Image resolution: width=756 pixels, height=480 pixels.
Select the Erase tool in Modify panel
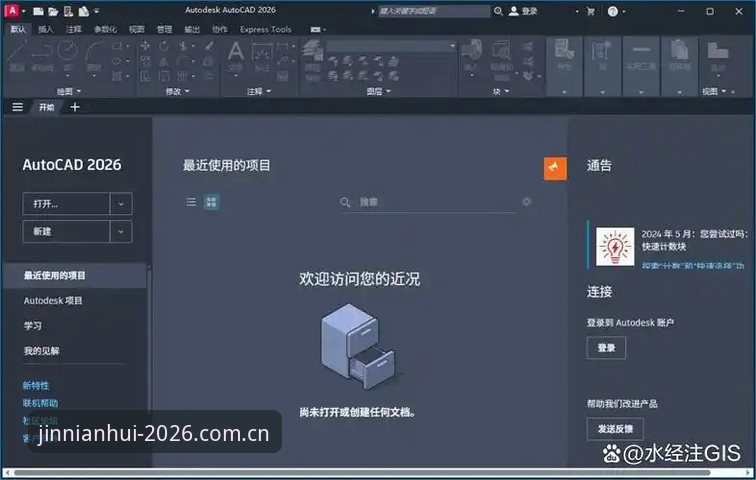(x=209, y=46)
